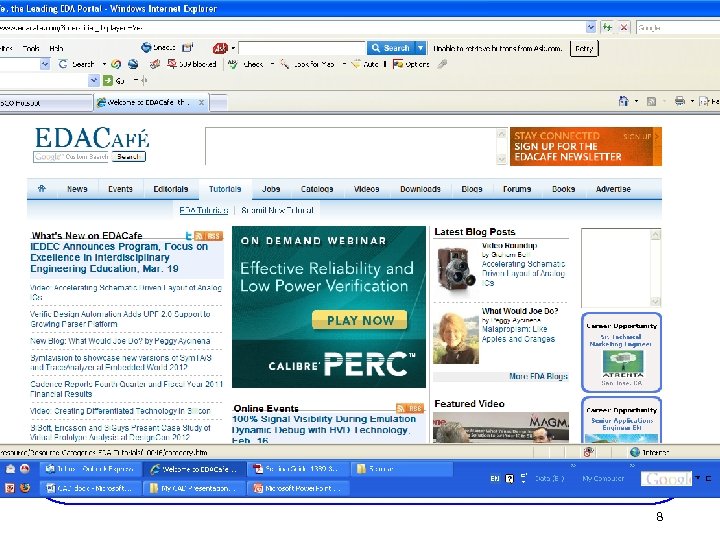Click the Print icon in the command bar
Image resolution: width=720 pixels, height=540 pixels.
tap(680, 101)
